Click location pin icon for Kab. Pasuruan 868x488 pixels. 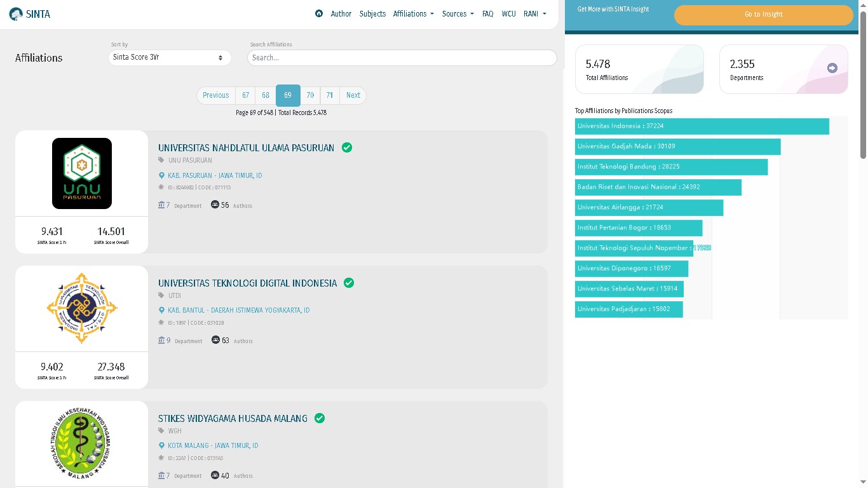[161, 175]
